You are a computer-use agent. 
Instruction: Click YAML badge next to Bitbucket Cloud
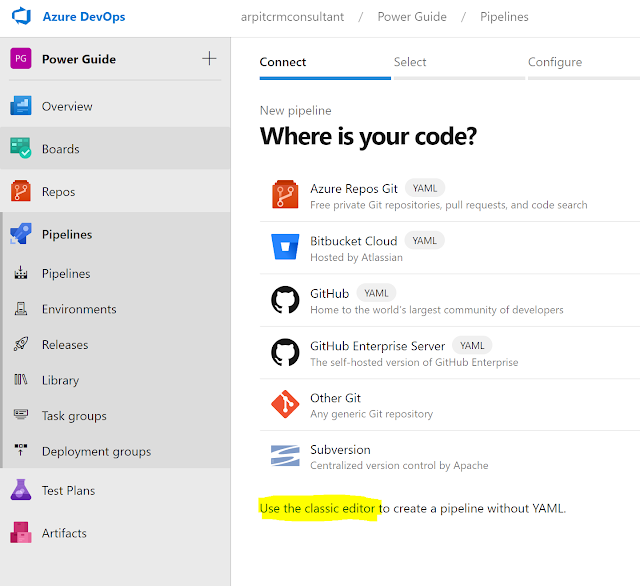pyautogui.click(x=424, y=240)
